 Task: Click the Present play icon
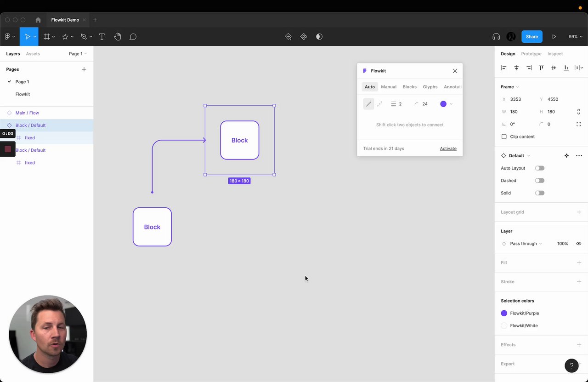tap(554, 37)
